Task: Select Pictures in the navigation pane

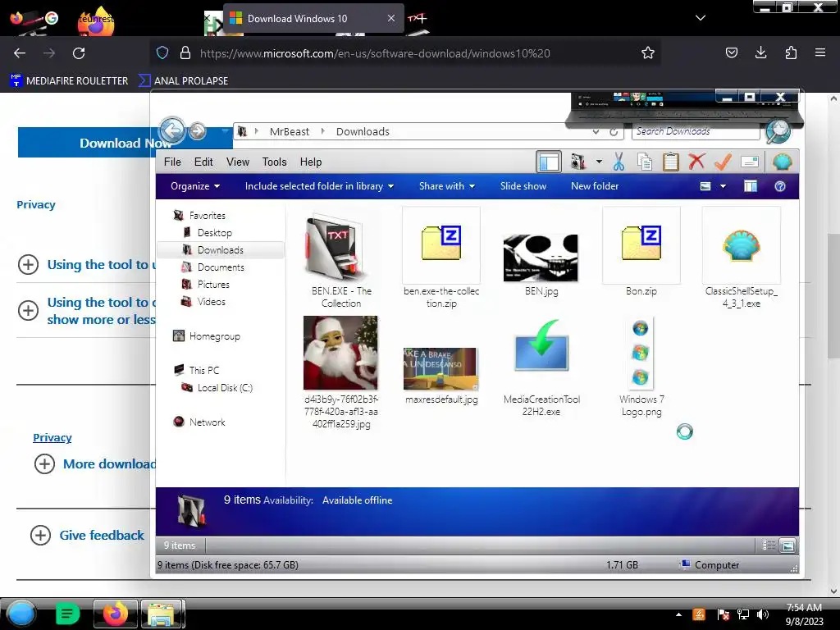Action: pos(213,285)
